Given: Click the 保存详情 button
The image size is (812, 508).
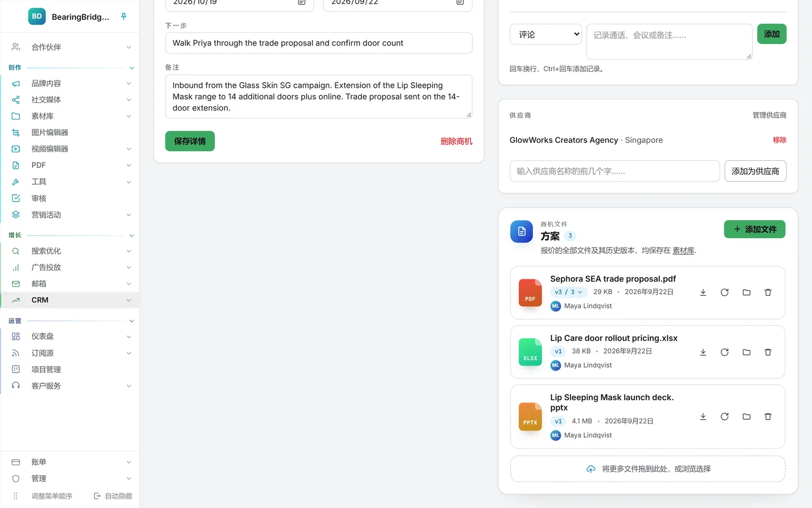Looking at the screenshot, I should tap(190, 141).
